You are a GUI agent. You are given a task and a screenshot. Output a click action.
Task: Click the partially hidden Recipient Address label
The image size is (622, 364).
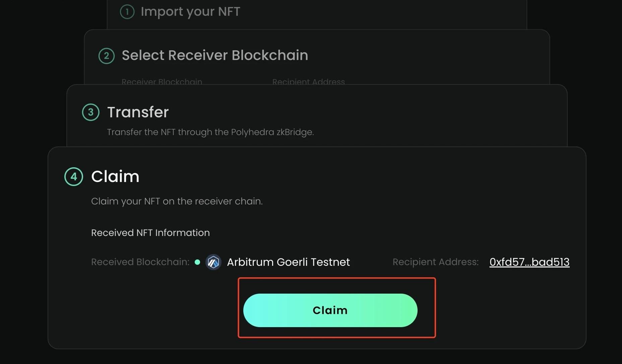(x=308, y=82)
